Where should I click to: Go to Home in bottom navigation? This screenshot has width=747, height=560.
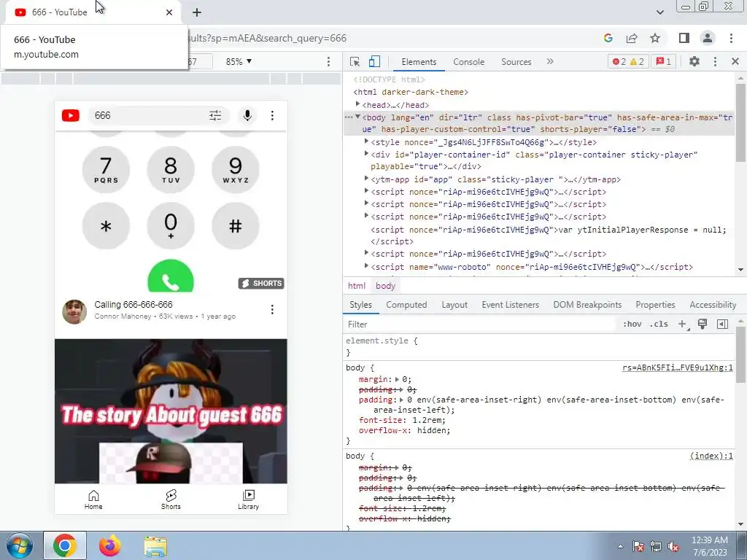(x=93, y=500)
